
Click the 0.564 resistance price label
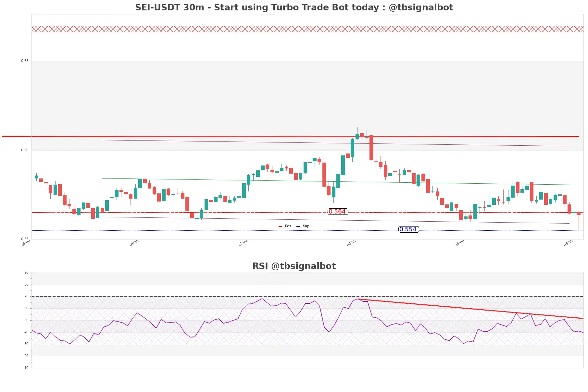[x=338, y=212]
